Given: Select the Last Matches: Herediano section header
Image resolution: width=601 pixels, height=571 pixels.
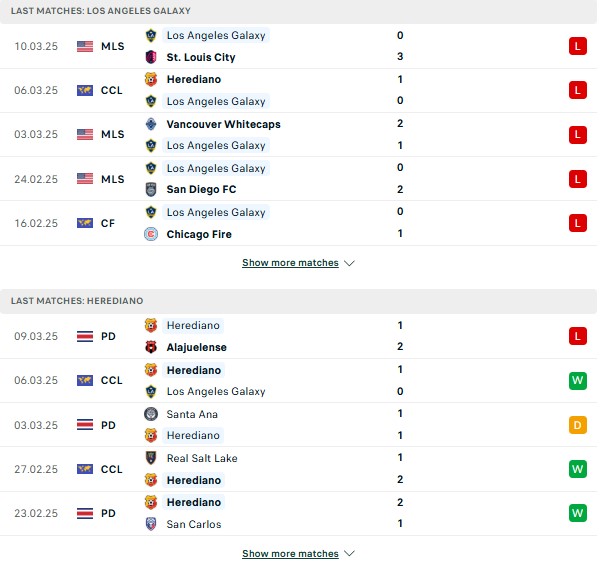Looking at the screenshot, I should (x=298, y=301).
